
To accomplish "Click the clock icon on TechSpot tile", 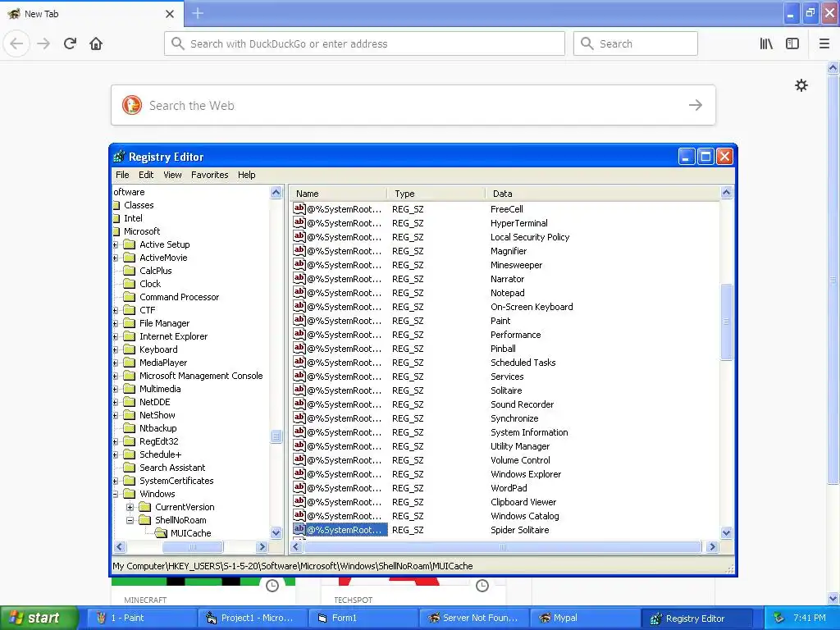I will click(x=482, y=586).
